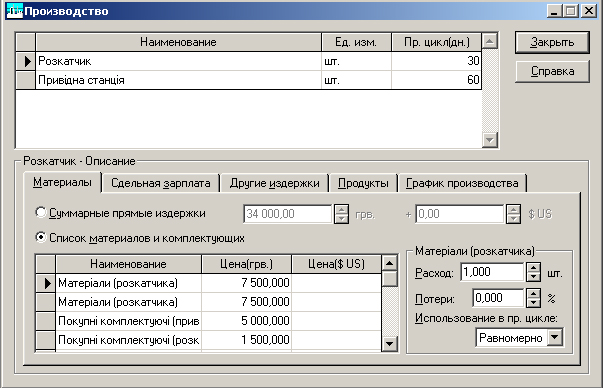Click the Закрыть button
The image size is (603, 388).
[x=552, y=42]
